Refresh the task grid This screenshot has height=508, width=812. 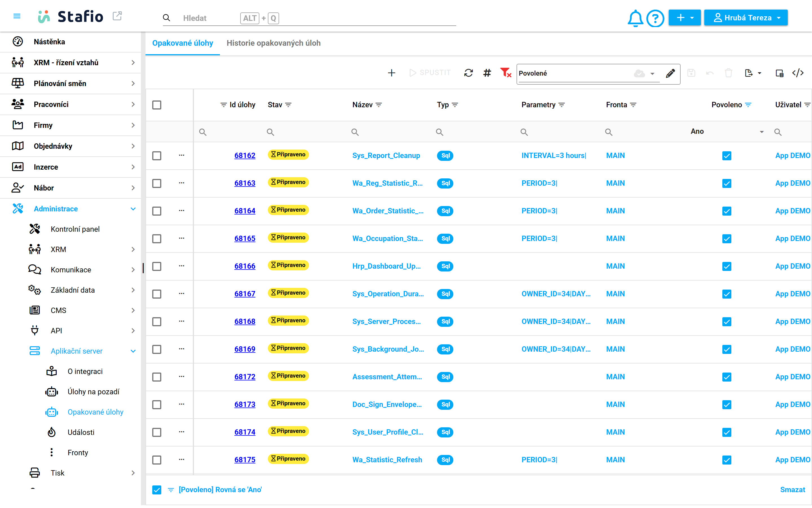click(468, 73)
